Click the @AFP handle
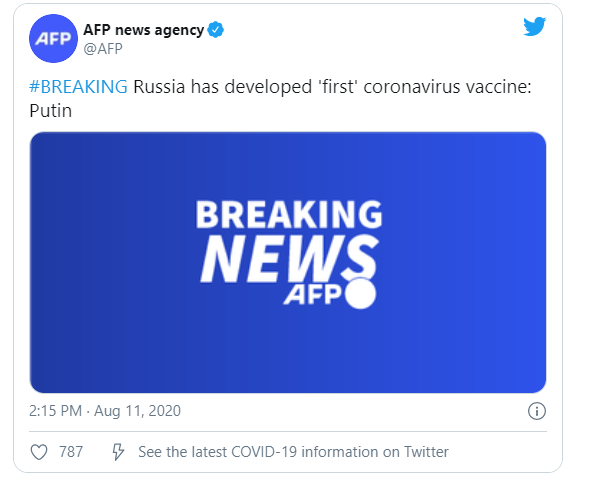The image size is (602, 480). (x=104, y=48)
